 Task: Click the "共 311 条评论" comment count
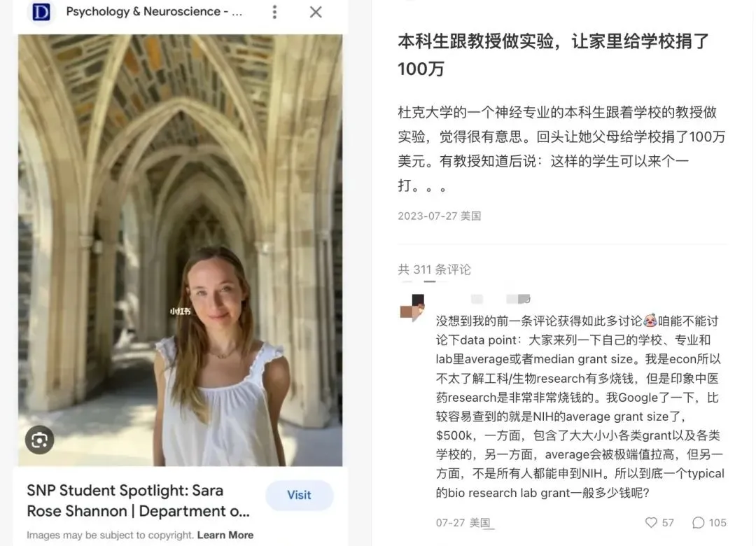(x=434, y=269)
